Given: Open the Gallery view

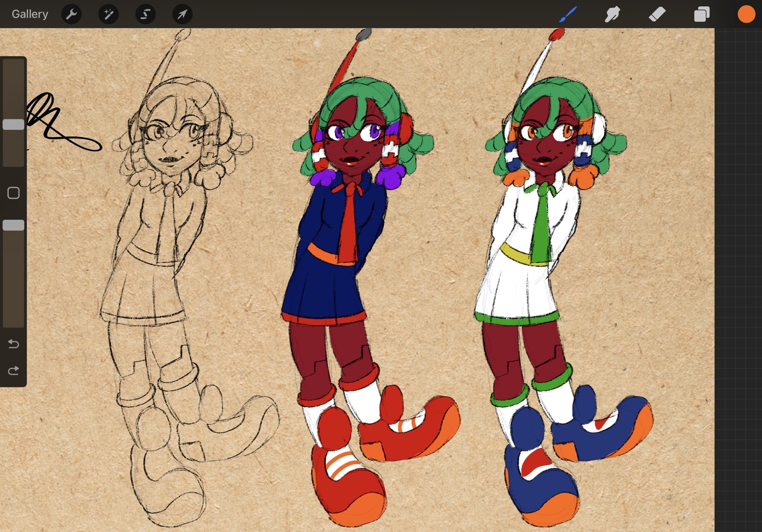Looking at the screenshot, I should [30, 14].
